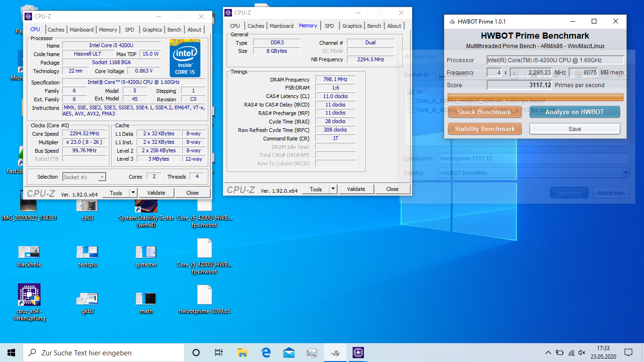Click the muted volume tray icon
Image resolution: width=644 pixels, height=362 pixels.
click(582, 353)
